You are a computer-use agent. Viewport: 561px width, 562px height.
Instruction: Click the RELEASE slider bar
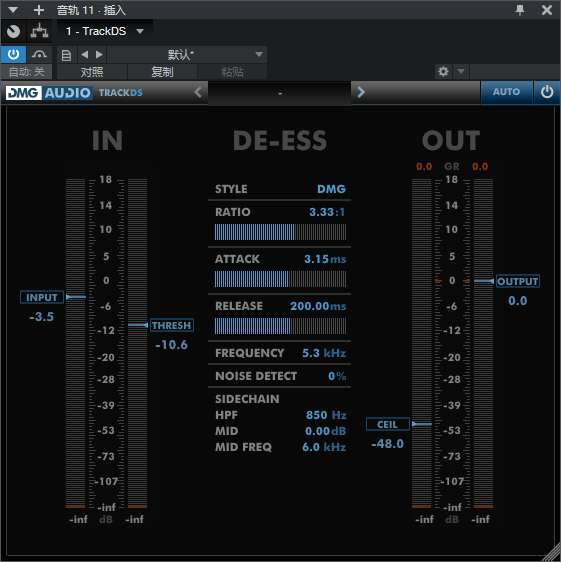click(x=280, y=326)
